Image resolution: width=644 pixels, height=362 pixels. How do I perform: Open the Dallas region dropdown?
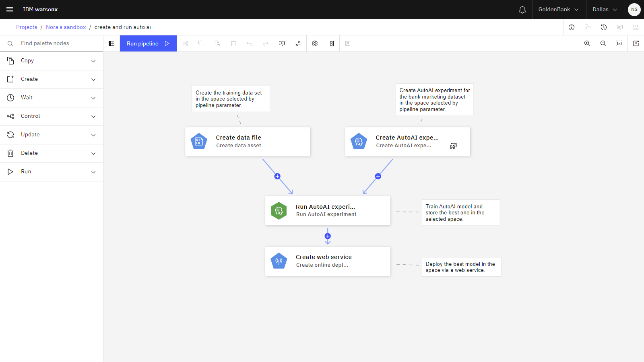[605, 10]
